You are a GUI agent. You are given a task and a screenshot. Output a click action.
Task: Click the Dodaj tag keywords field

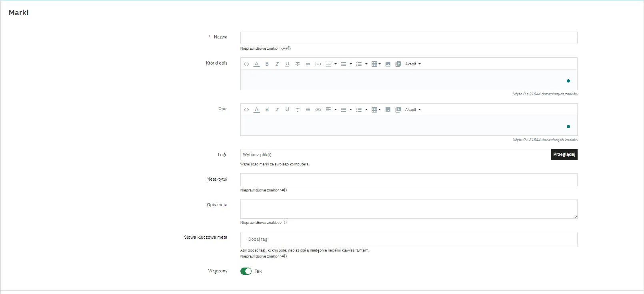tap(408, 239)
